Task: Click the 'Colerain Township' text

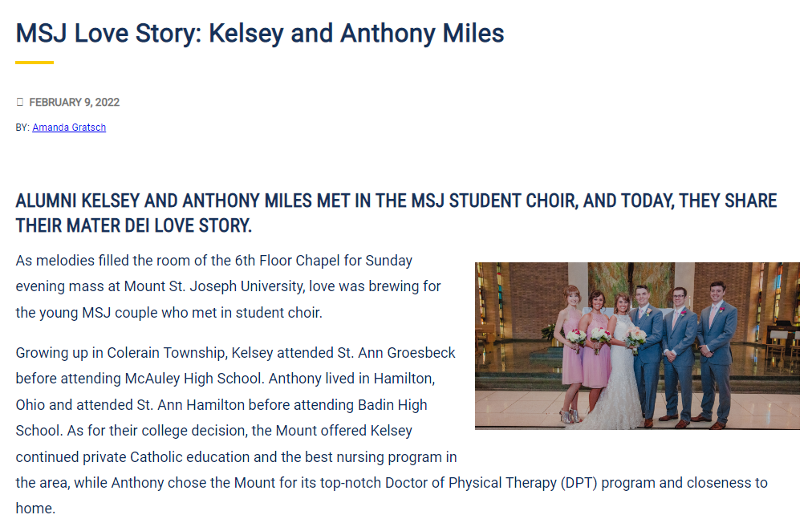Action: (x=146, y=353)
